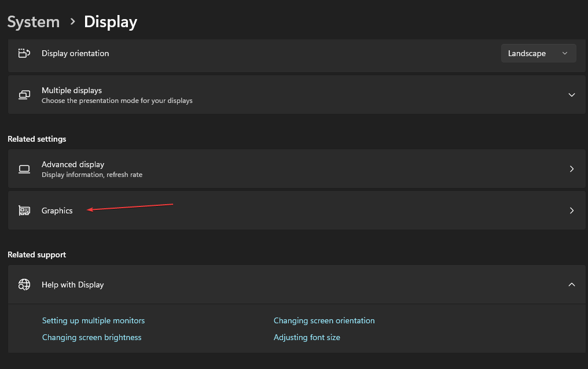Open Changing screen brightness help link
The image size is (588, 369).
coord(91,337)
